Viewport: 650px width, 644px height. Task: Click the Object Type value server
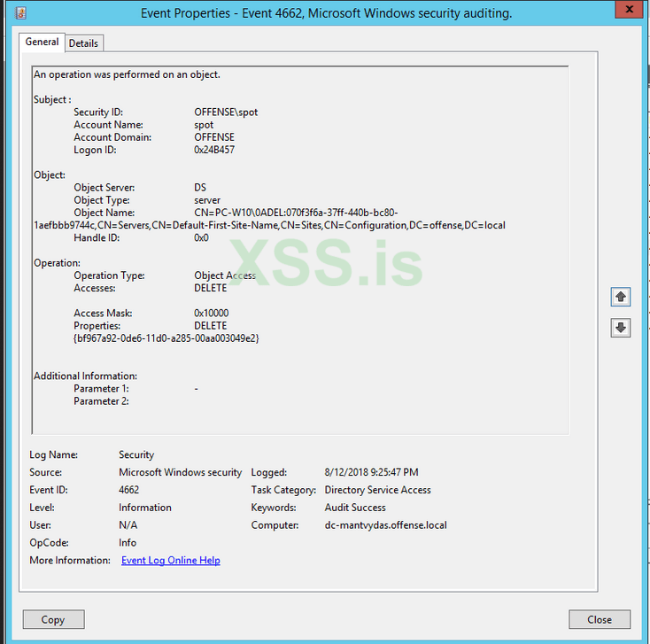(207, 200)
